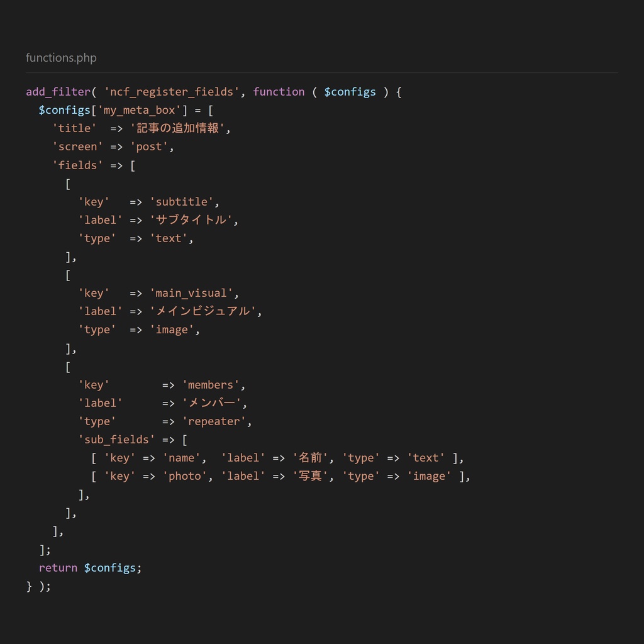
Task: Click the 'サブタイトル' label string
Action: pyautogui.click(x=191, y=219)
